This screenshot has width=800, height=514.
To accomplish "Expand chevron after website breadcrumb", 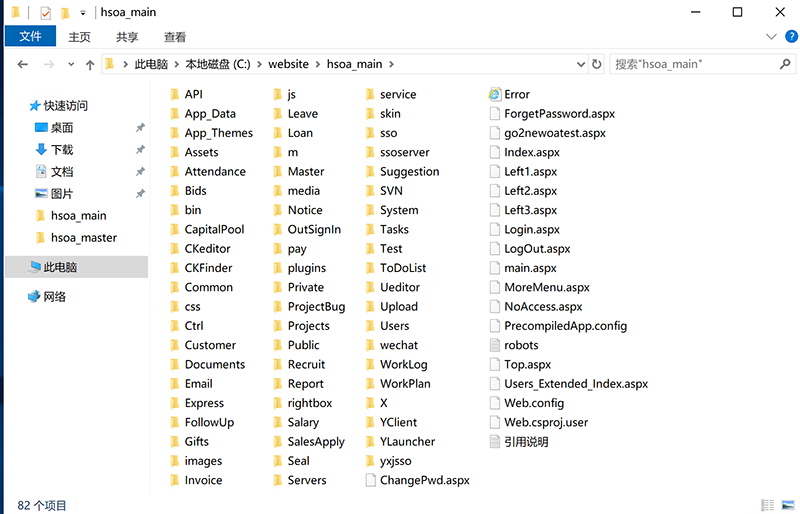I will pyautogui.click(x=318, y=64).
